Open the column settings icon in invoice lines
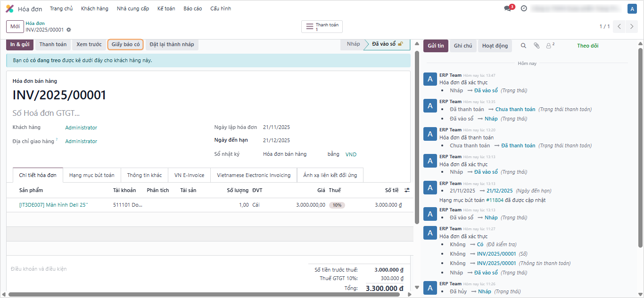The height and width of the screenshot is (298, 644). click(x=407, y=190)
